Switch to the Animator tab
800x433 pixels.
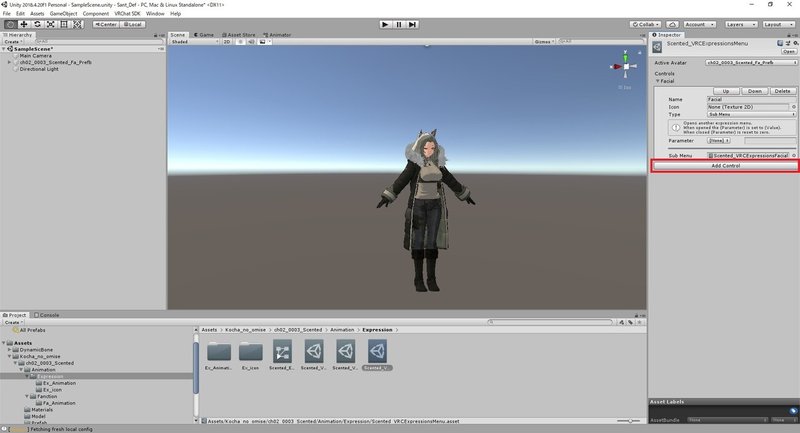coord(277,35)
